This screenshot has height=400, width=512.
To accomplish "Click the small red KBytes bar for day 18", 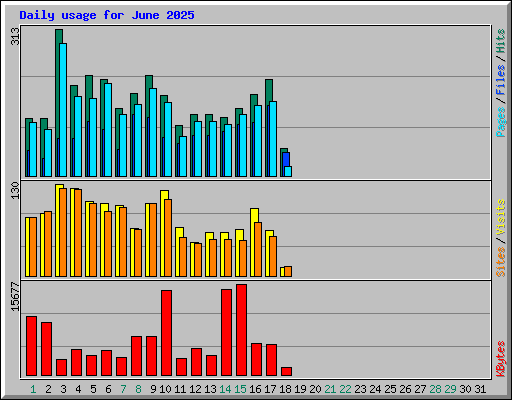I will 286,372.
